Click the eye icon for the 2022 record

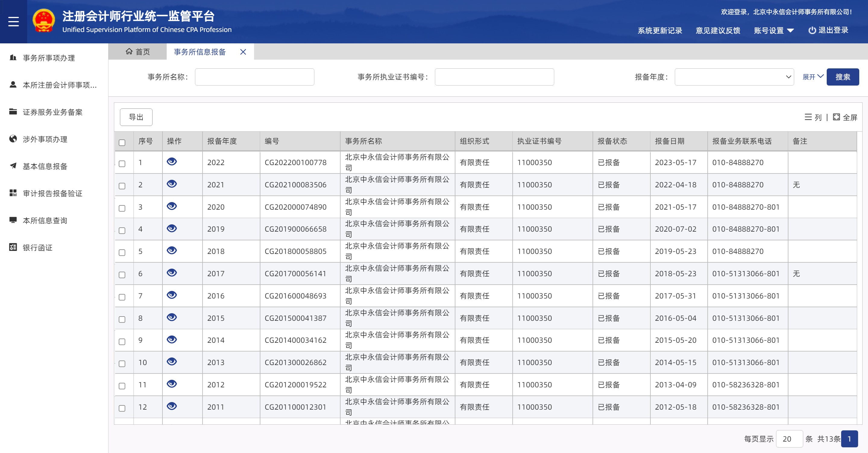click(172, 162)
